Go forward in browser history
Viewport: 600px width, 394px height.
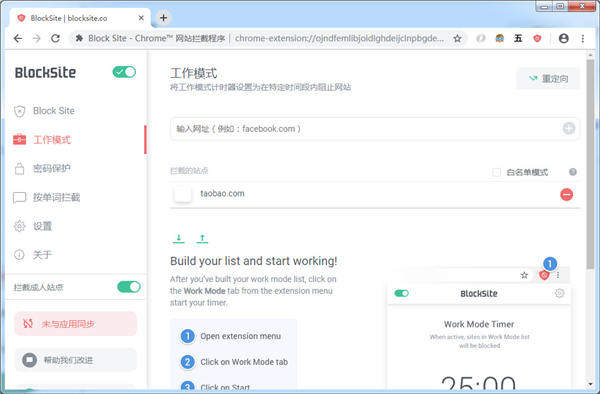click(36, 38)
